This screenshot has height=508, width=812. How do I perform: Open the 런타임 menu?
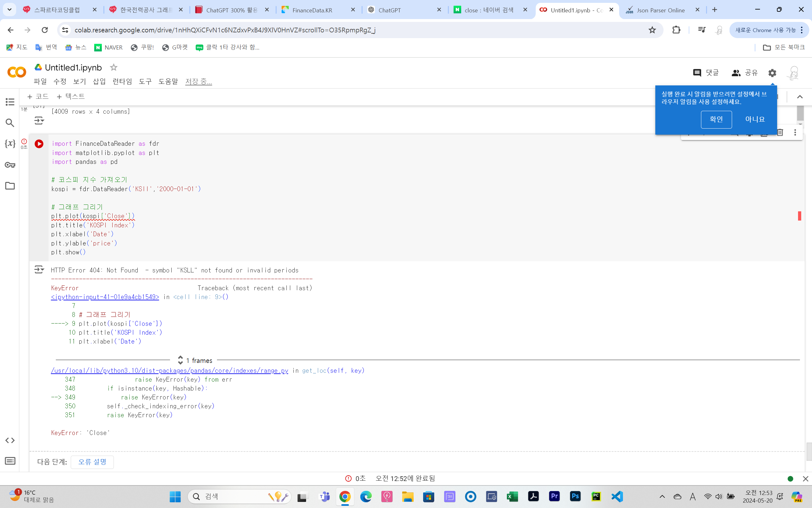point(122,81)
